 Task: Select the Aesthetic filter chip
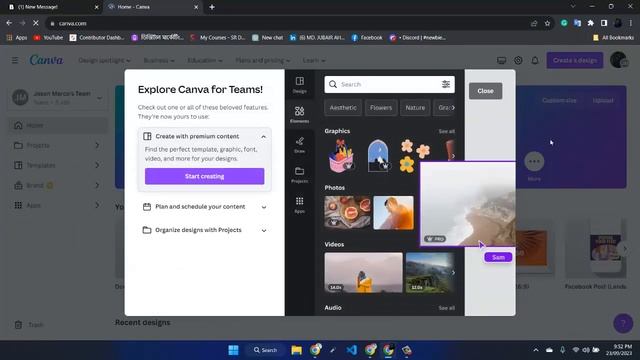point(343,108)
